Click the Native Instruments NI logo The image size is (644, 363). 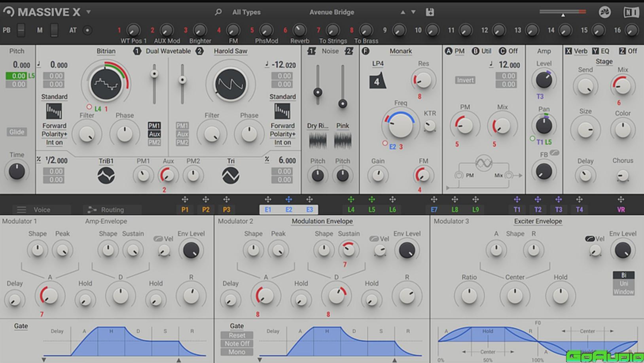coord(631,12)
